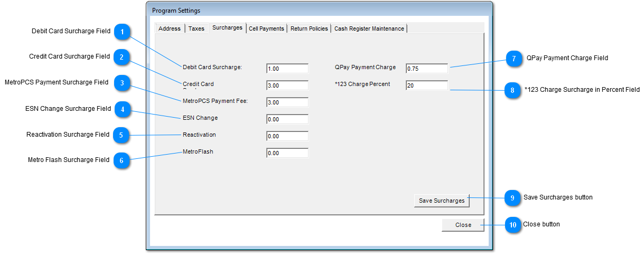Click the *123 Charge Percent label

coord(362,84)
